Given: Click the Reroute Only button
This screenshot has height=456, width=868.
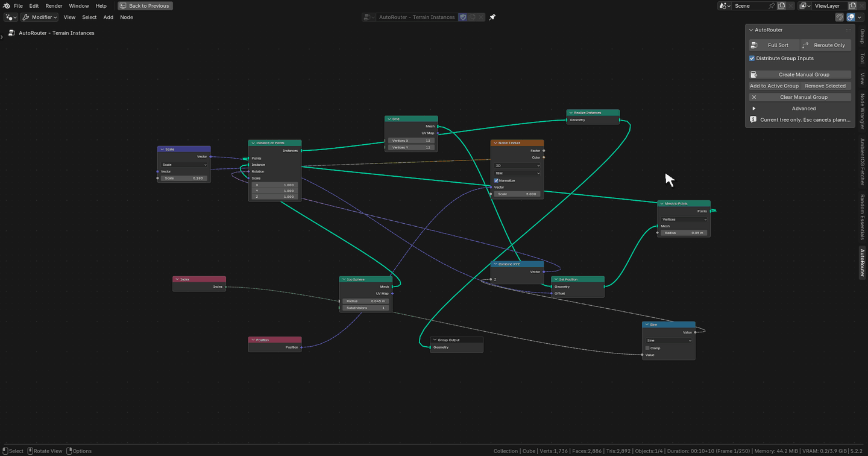Looking at the screenshot, I should 825,45.
